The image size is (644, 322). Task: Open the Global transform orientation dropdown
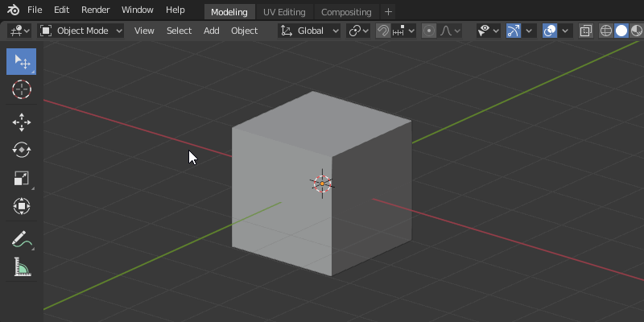pyautogui.click(x=309, y=31)
